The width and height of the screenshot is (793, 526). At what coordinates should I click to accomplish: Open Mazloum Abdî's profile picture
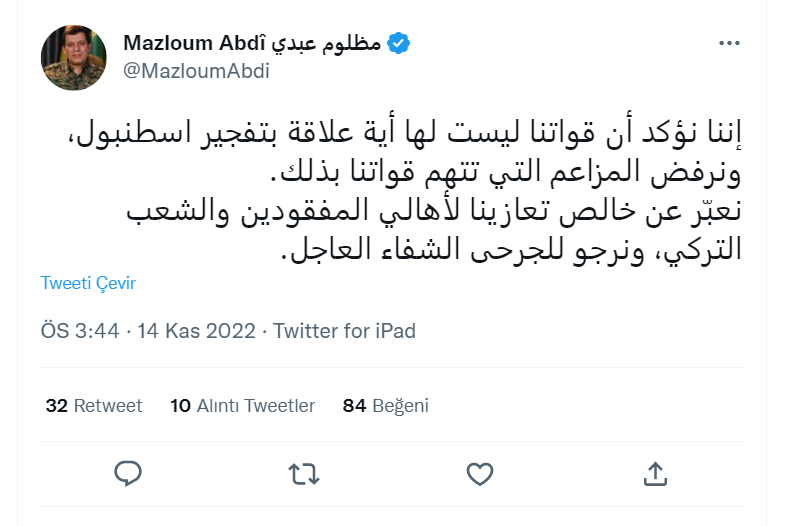pos(73,58)
